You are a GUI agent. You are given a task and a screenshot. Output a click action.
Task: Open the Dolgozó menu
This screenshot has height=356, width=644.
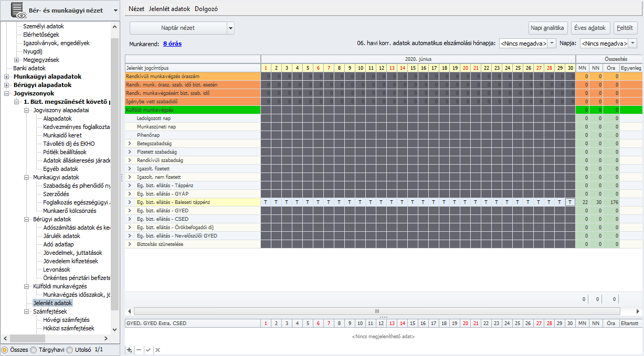click(206, 9)
